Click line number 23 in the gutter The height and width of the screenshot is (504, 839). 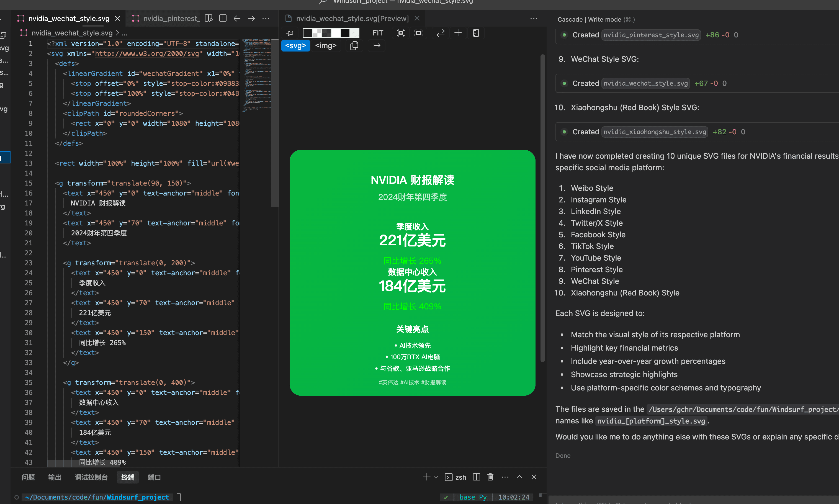29,263
